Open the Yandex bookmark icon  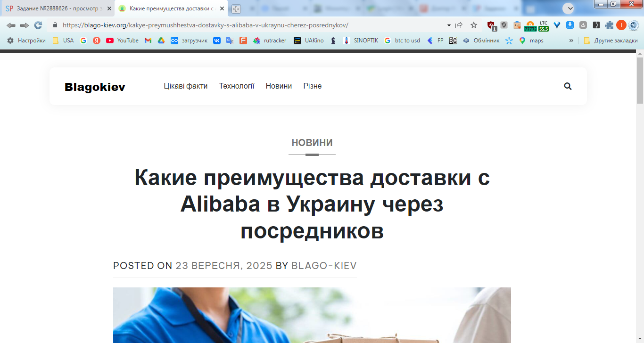97,41
